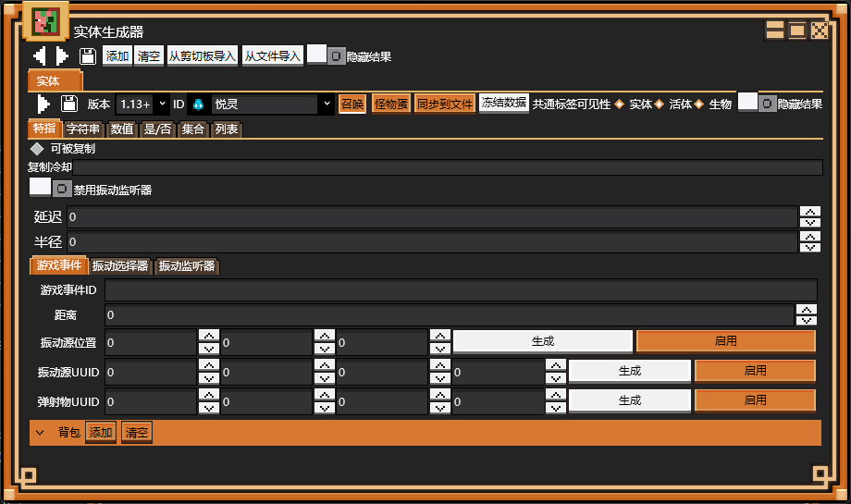Screen dimensions: 851x504
Task: Click the 冻结数据 button
Action: (x=503, y=103)
